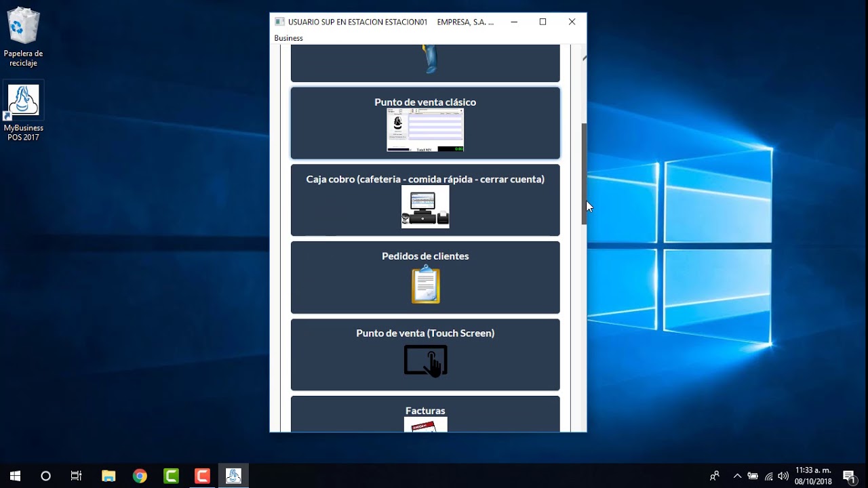This screenshot has width=868, height=488.
Task: Open Task View on the taskbar
Action: tap(77, 476)
